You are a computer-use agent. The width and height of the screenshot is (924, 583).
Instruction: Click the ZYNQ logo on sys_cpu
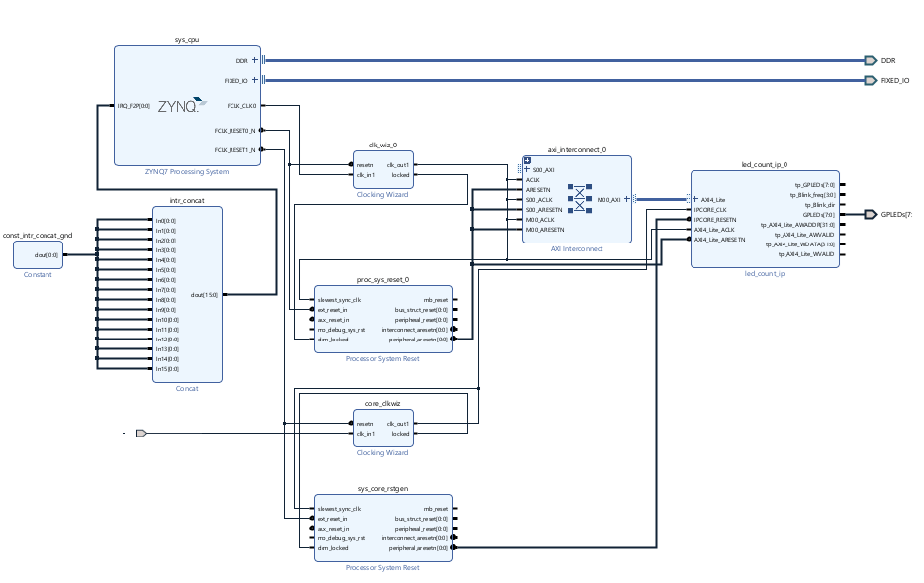[x=183, y=106]
